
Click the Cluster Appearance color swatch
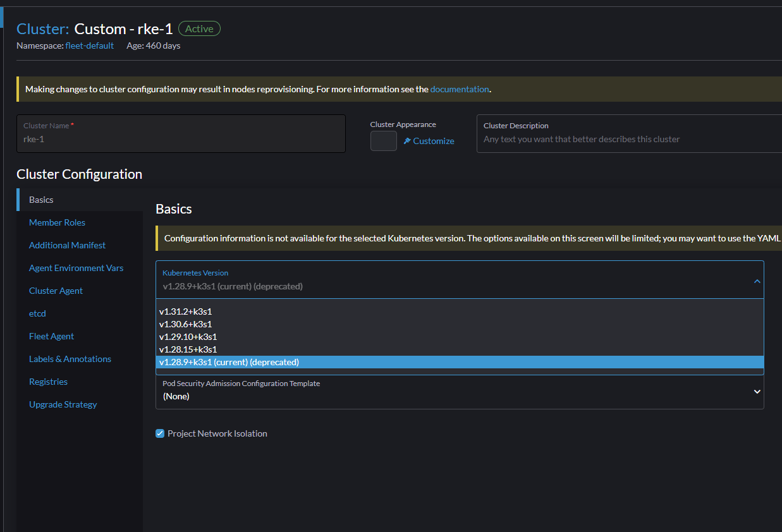point(383,141)
